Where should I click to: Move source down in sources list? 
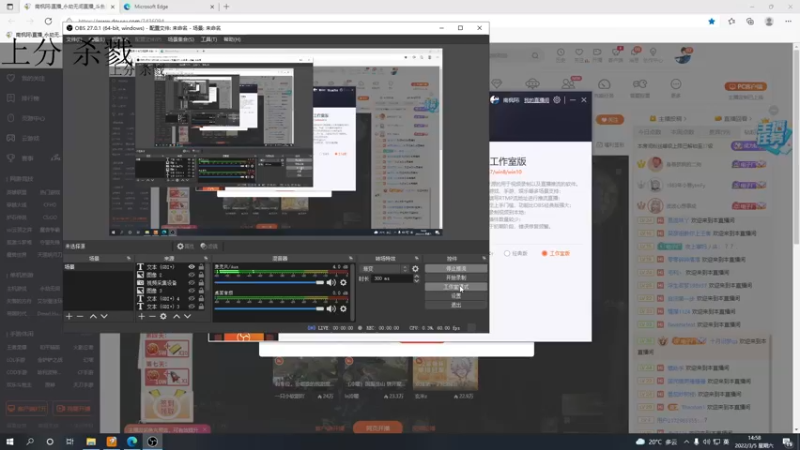click(x=187, y=316)
